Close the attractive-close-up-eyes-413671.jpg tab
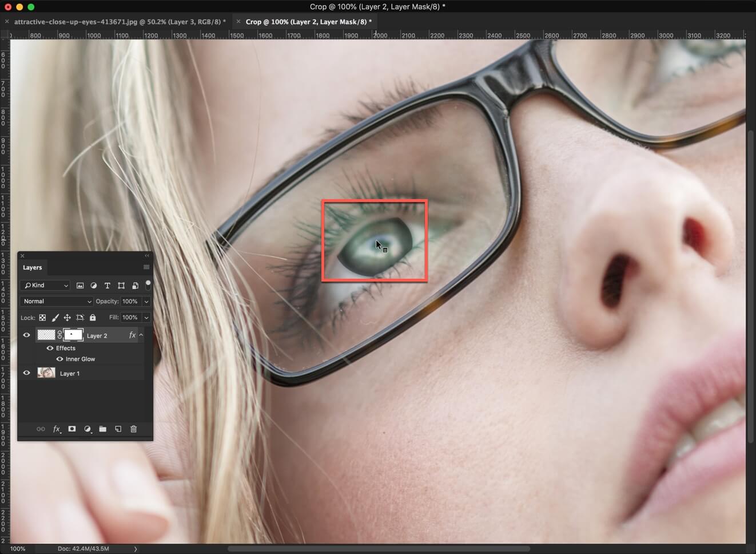This screenshot has height=554, width=756. (x=7, y=22)
